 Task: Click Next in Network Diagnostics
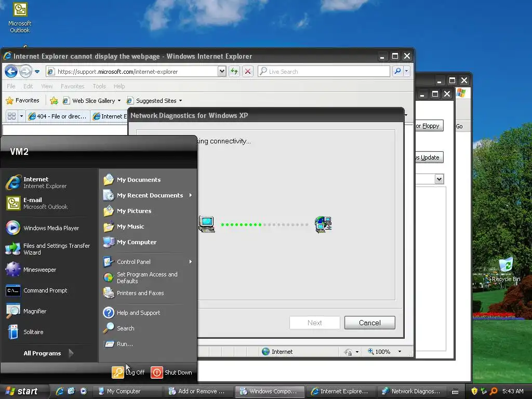pos(314,323)
